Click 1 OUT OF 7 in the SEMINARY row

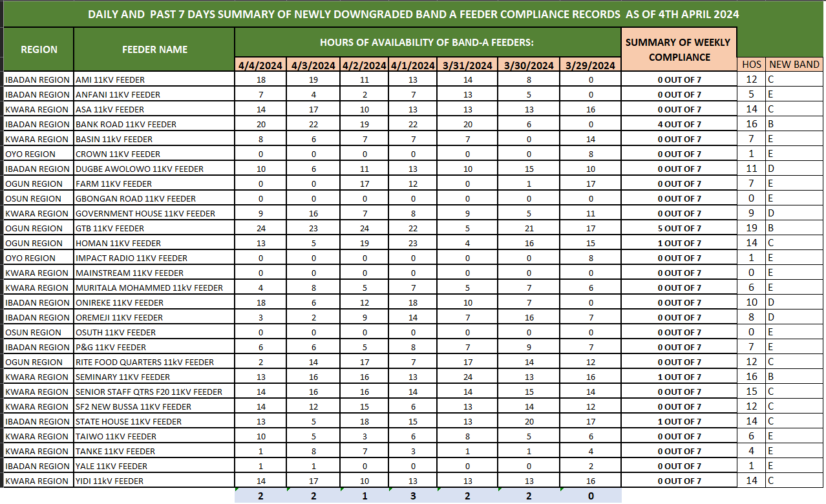coord(679,377)
